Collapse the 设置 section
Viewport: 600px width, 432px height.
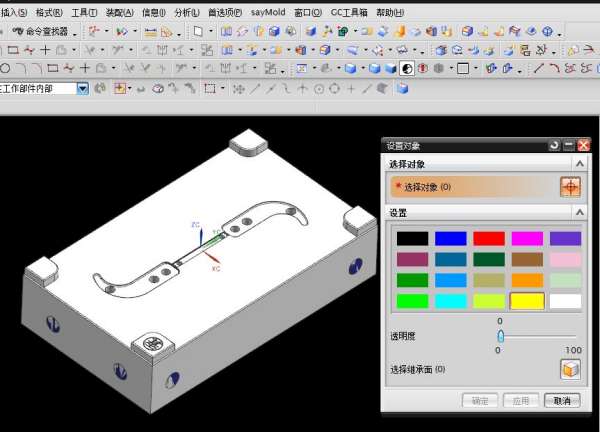click(579, 213)
